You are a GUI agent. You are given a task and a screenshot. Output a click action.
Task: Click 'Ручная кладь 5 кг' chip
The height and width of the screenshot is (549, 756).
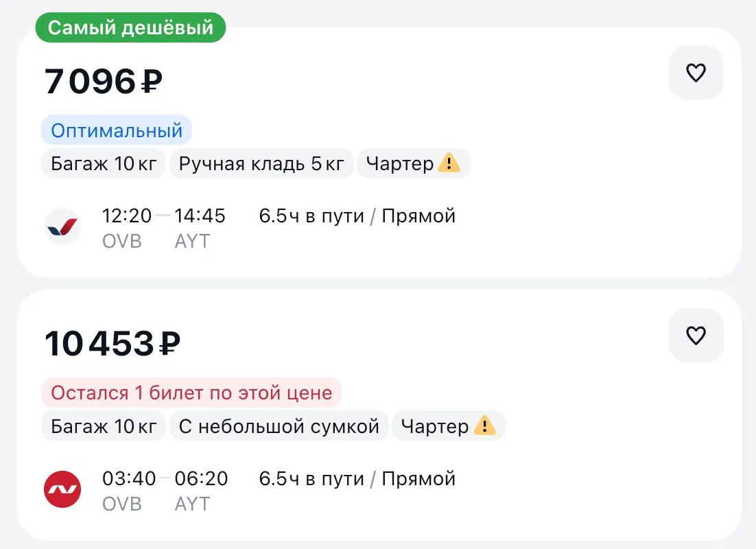tap(261, 163)
